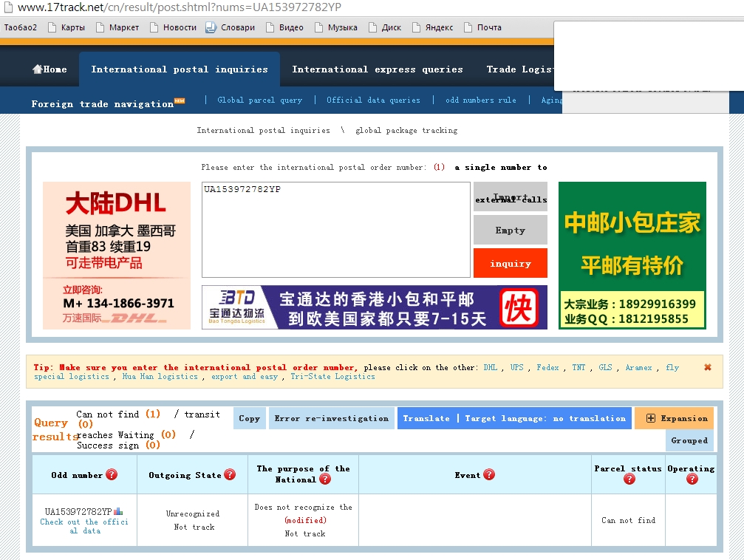
Task: Click the Import external calls button
Action: point(511,197)
